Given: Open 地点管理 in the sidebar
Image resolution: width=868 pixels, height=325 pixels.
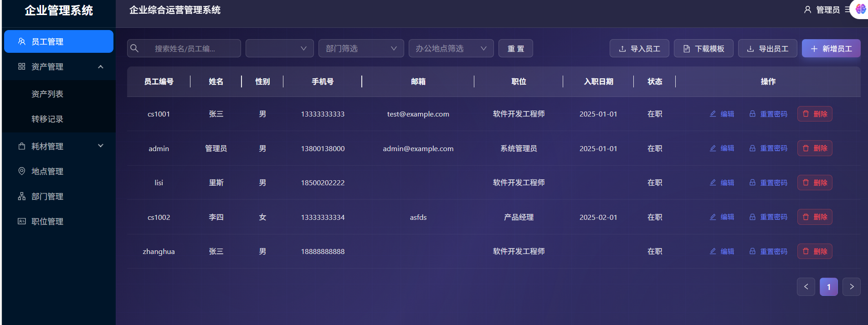Looking at the screenshot, I should tap(47, 171).
